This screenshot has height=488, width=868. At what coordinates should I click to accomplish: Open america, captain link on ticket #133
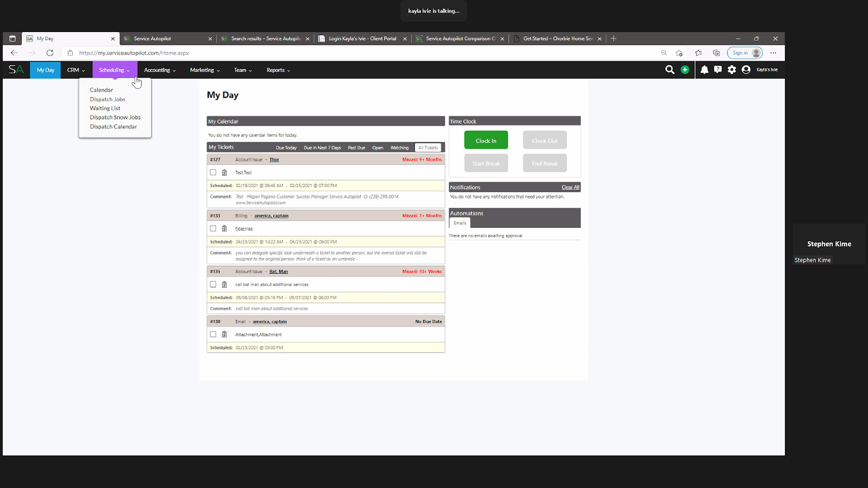click(271, 216)
